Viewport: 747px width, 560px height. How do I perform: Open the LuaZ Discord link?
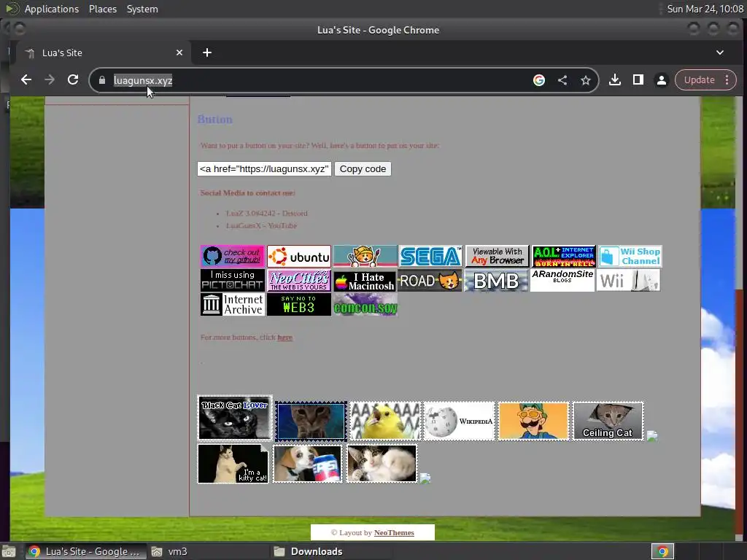267,214
